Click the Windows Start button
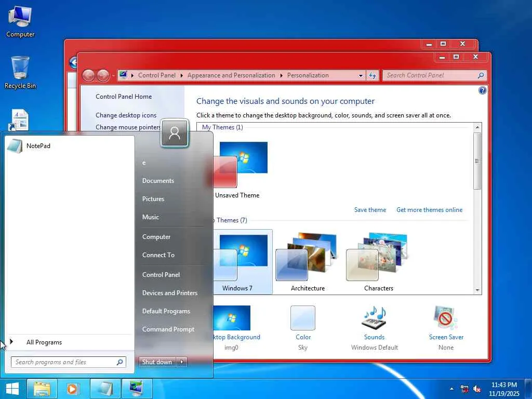 tap(12, 389)
